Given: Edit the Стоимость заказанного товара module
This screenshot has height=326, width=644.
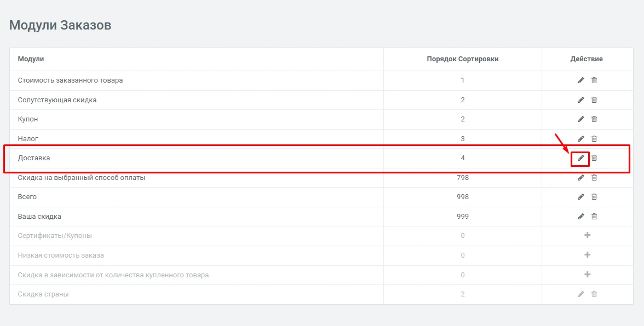Looking at the screenshot, I should point(581,80).
